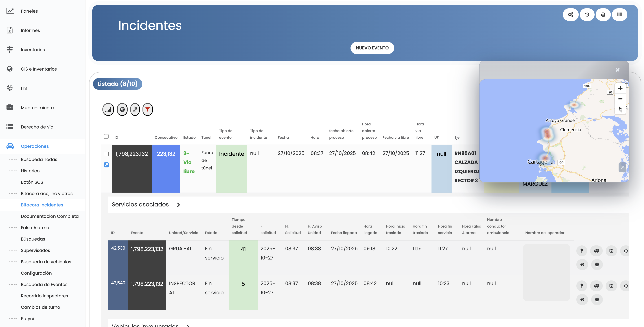Click the printer icon in header
The image size is (644, 327).
click(x=603, y=15)
